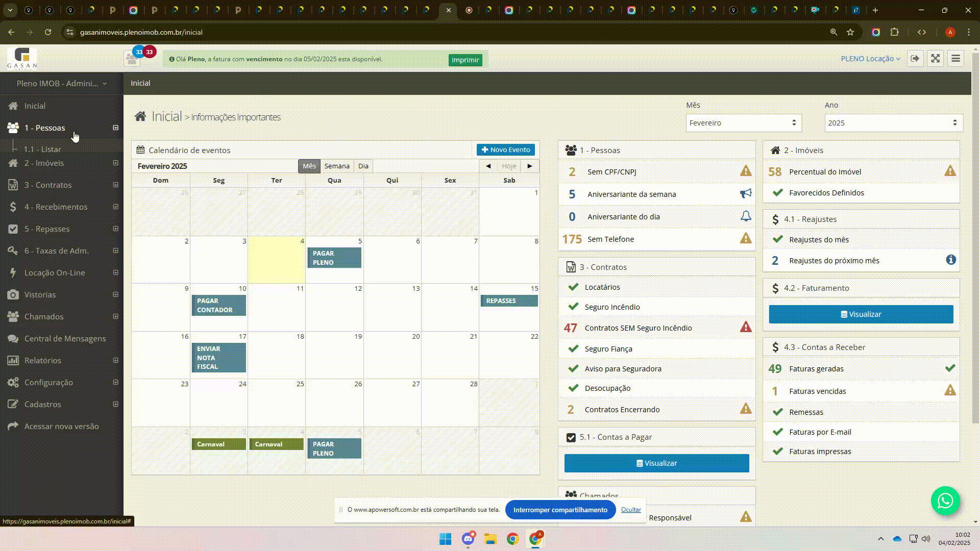This screenshot has height=551, width=980.
Task: Open the hamburger menu icon at top right
Action: (x=955, y=59)
